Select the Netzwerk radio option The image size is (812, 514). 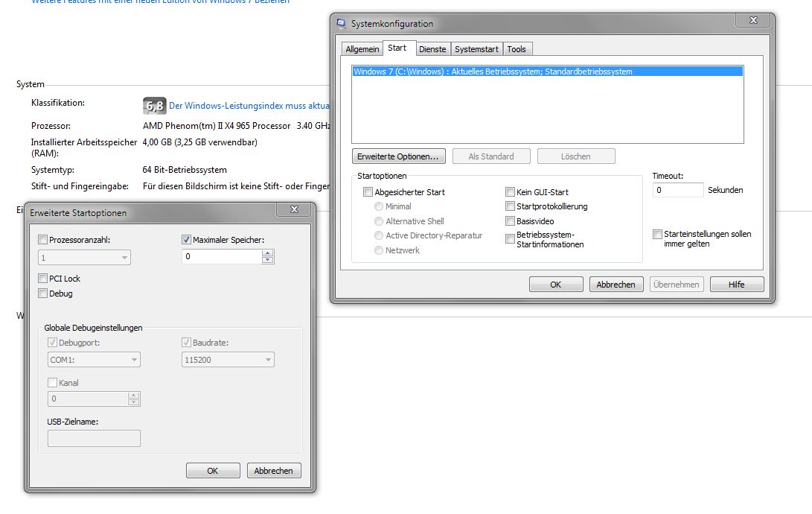[x=379, y=250]
